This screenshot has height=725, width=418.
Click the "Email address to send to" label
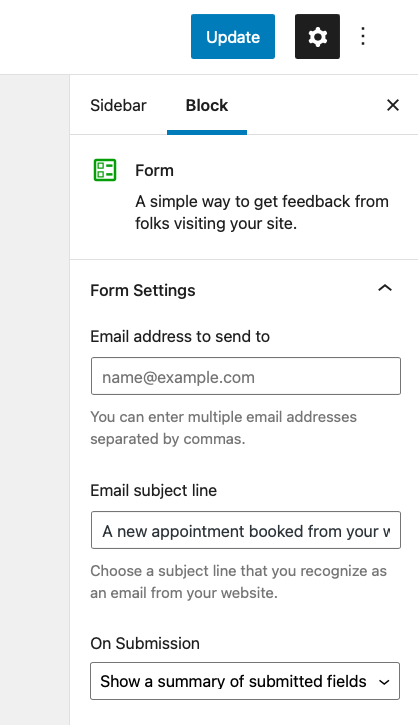tap(180, 336)
